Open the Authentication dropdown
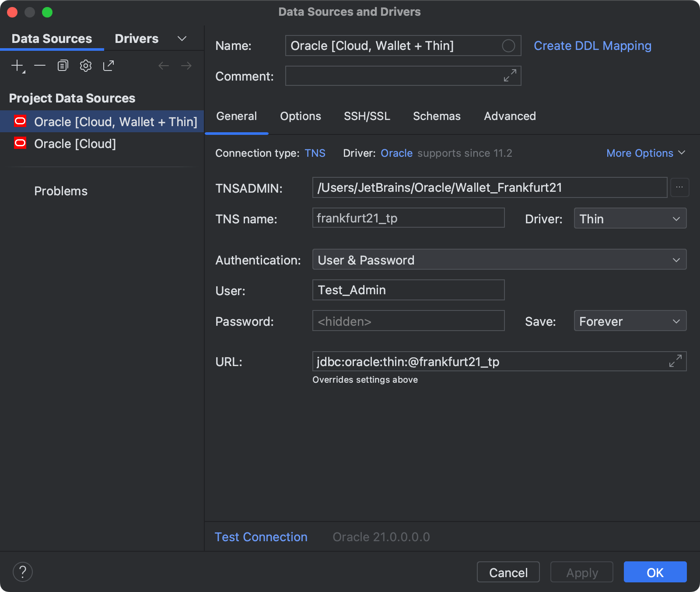Viewport: 700px width, 592px height. coord(499,259)
